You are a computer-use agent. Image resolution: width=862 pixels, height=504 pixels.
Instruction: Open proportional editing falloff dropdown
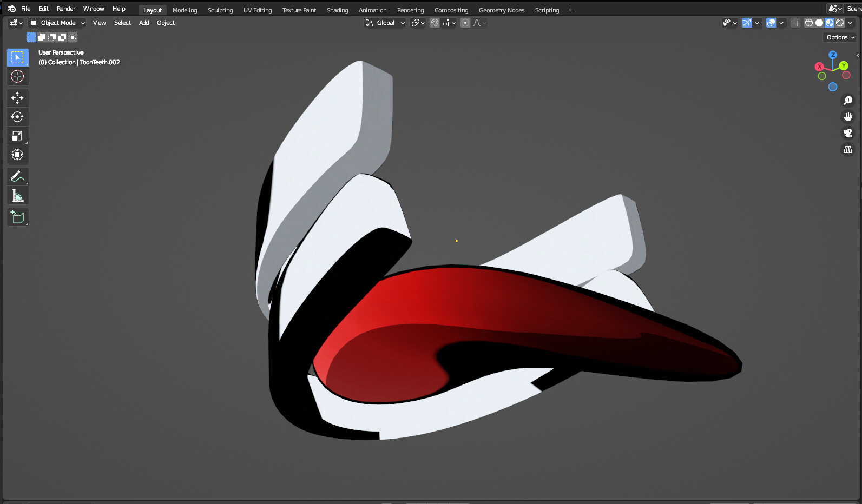pos(479,23)
